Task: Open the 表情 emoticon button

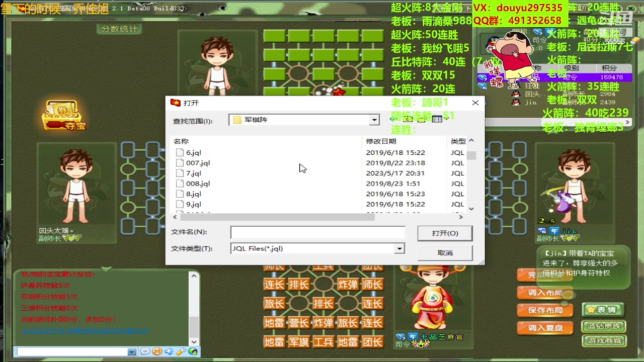Action: point(603,310)
